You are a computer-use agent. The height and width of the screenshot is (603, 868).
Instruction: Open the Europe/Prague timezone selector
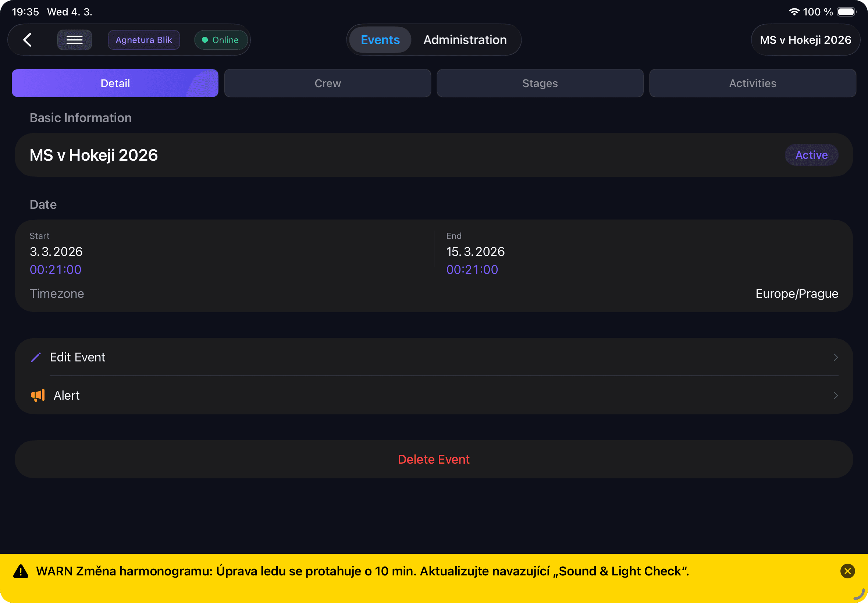pos(797,293)
